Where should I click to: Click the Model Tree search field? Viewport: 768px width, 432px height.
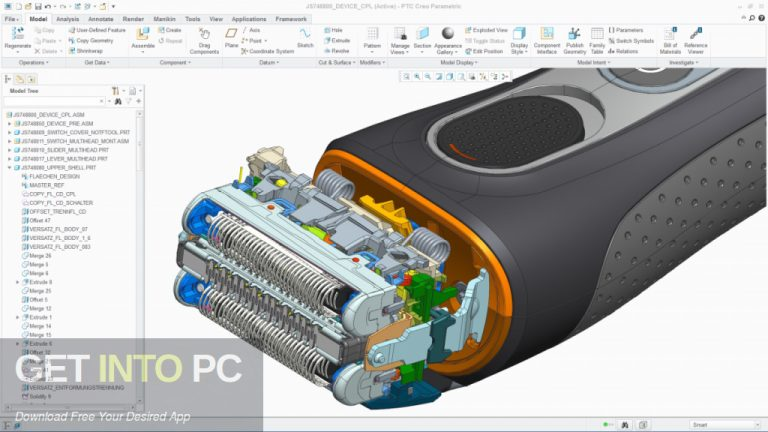pyautogui.click(x=53, y=101)
